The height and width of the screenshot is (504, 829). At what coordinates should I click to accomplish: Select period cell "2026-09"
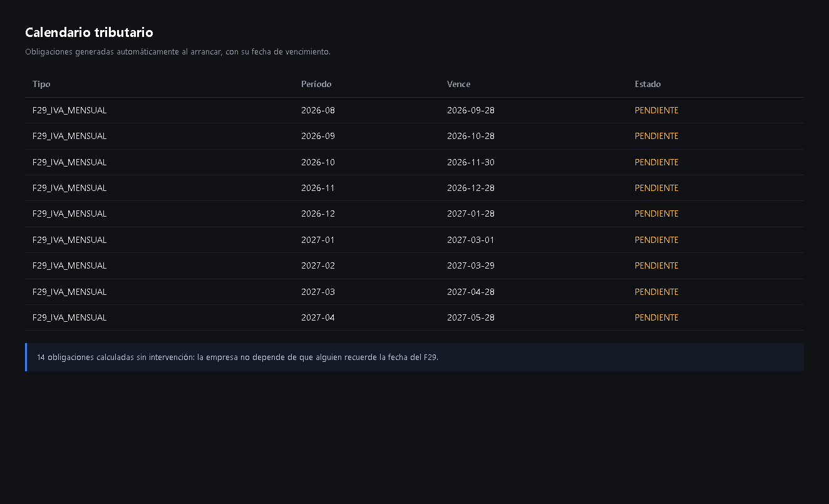point(318,136)
